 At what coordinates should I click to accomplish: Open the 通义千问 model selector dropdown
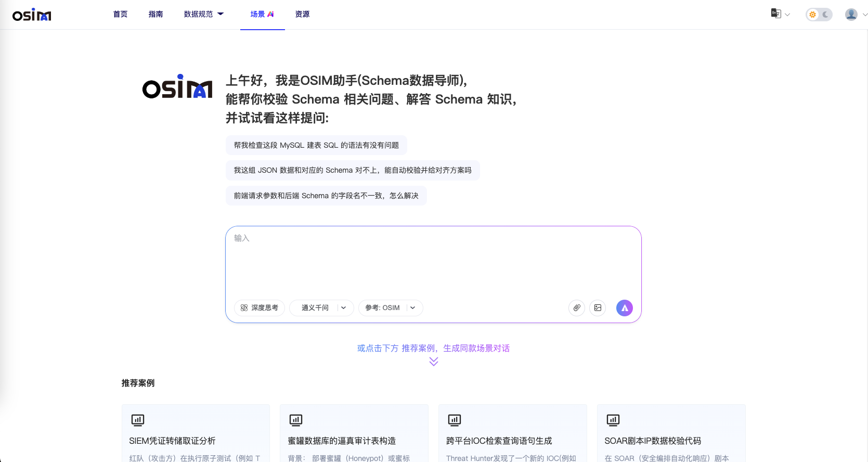[321, 308]
